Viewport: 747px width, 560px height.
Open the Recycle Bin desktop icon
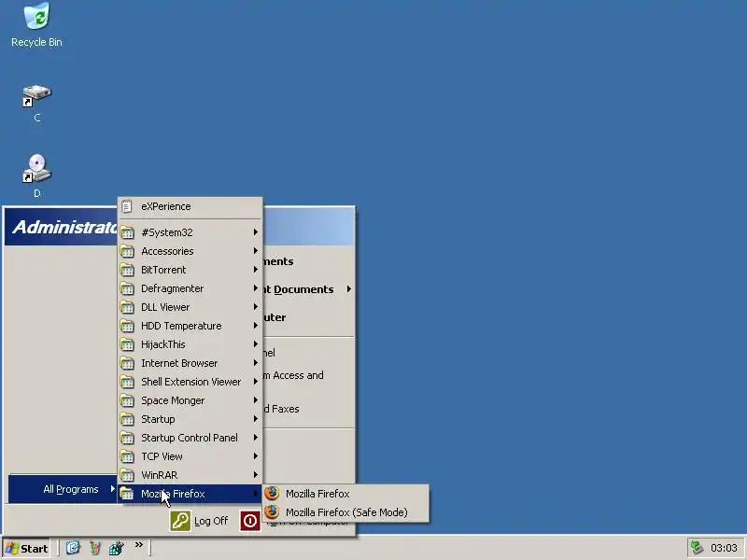tap(36, 25)
